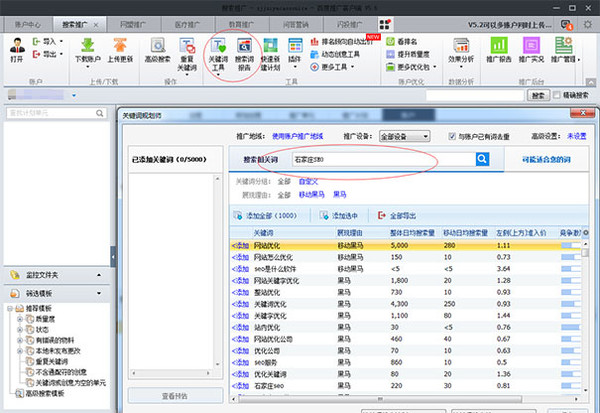Click the 添加选中 button
The height and width of the screenshot is (413, 600).
coord(339,215)
